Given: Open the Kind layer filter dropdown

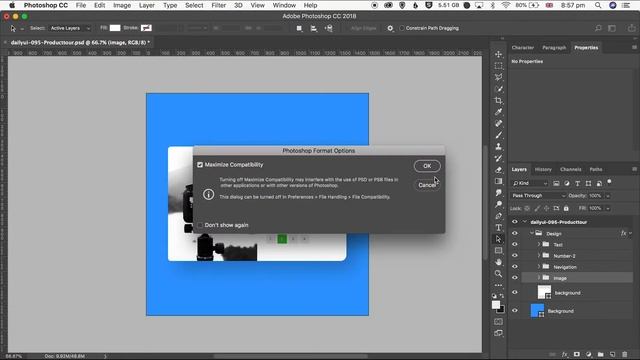Looking at the screenshot, I should [x=530, y=184].
